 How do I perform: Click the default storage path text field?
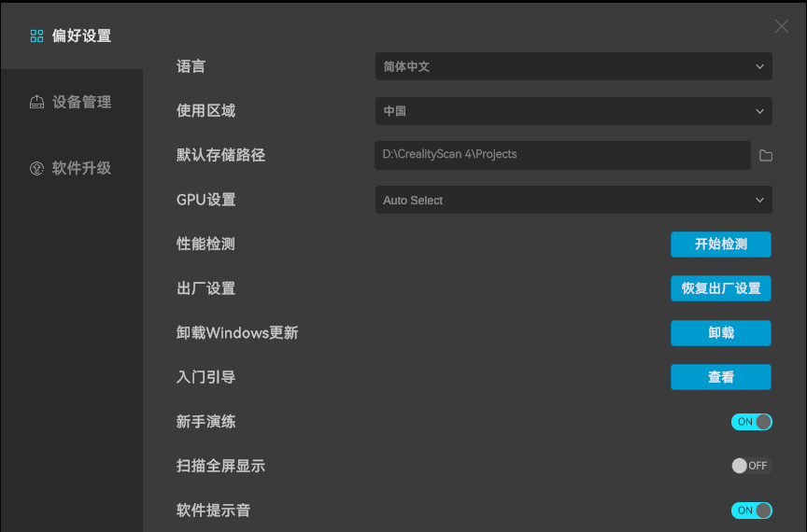[562, 155]
